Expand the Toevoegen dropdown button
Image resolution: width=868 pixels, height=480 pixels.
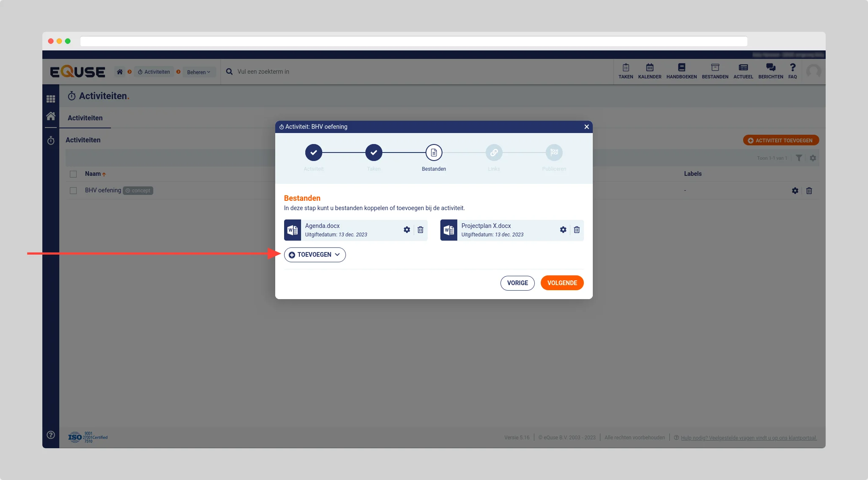coord(315,255)
